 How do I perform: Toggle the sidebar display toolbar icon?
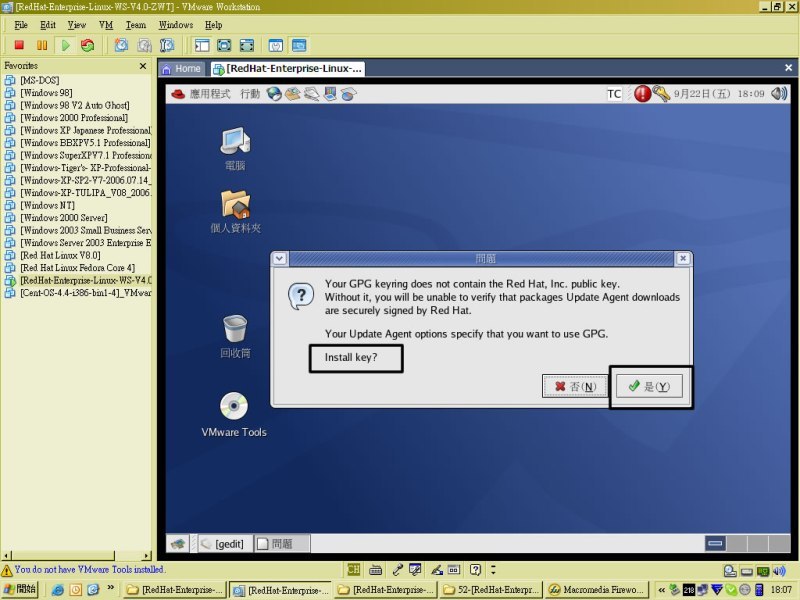(x=202, y=45)
